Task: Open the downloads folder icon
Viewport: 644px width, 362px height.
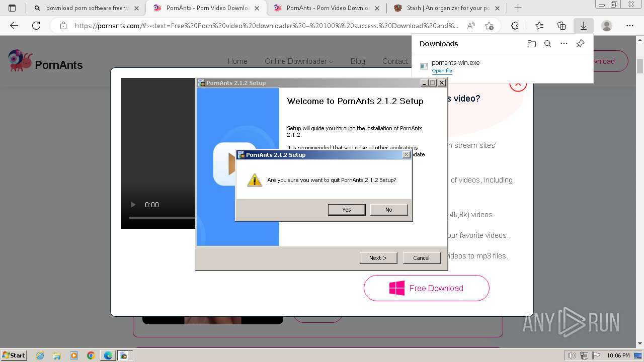Action: pyautogui.click(x=532, y=44)
